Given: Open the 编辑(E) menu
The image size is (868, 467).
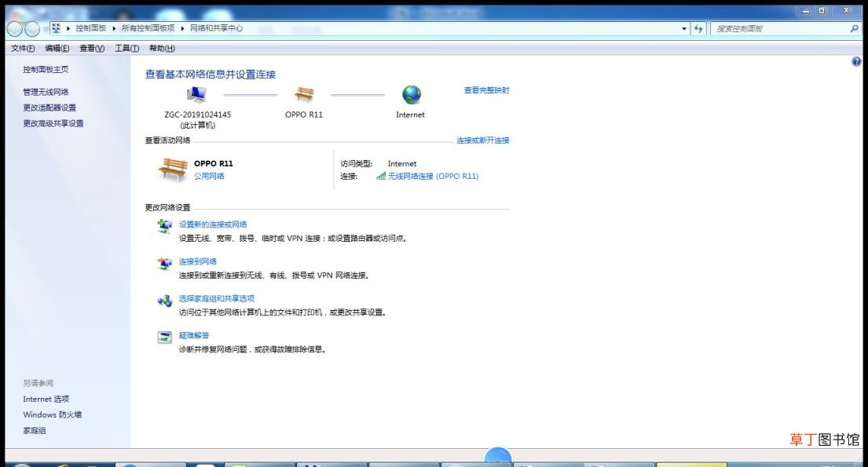Looking at the screenshot, I should (x=57, y=49).
